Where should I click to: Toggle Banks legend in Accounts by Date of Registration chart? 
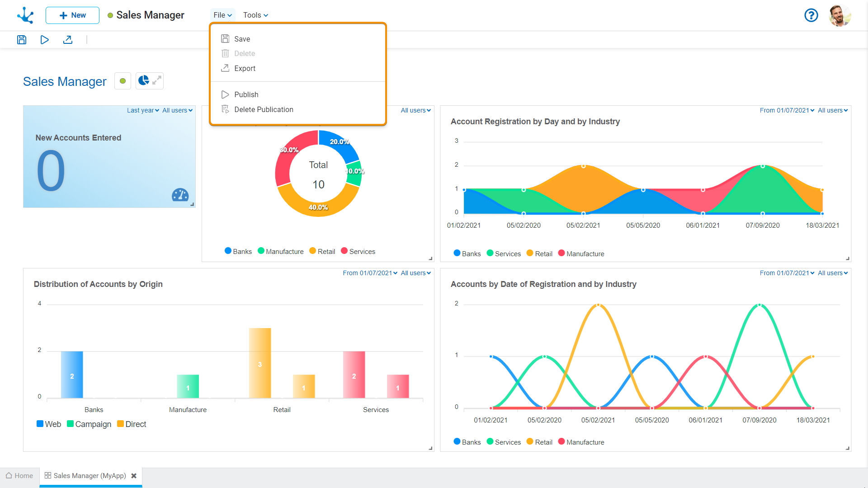click(467, 442)
